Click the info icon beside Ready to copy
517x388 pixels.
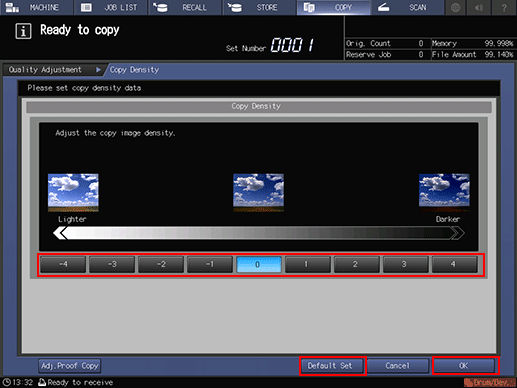[x=23, y=31]
